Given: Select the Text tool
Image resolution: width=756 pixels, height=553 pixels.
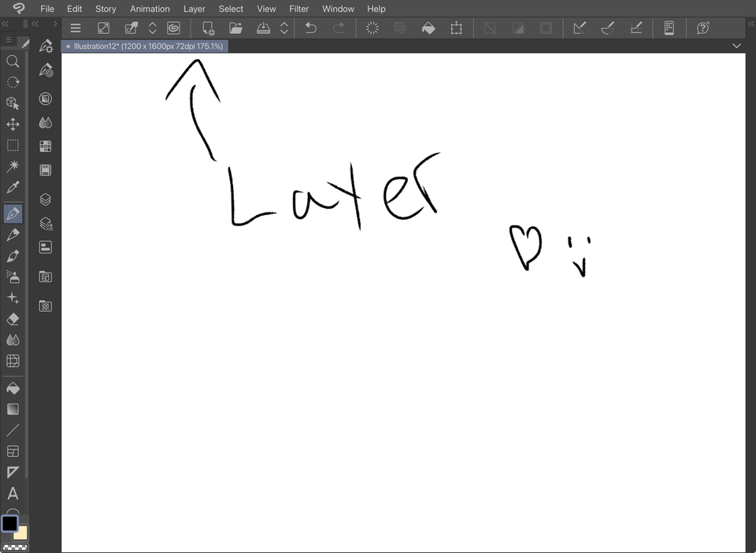Looking at the screenshot, I should [x=13, y=493].
